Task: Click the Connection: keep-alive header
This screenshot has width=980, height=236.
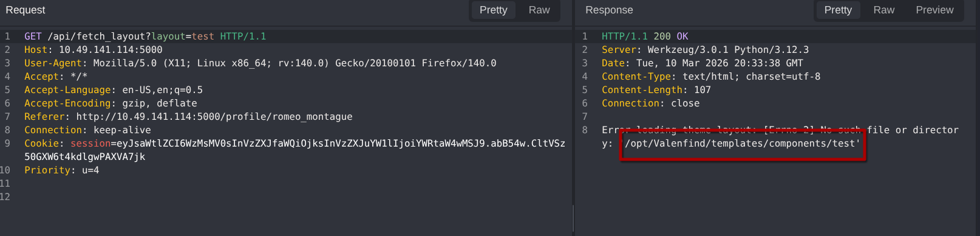Action: 87,130
